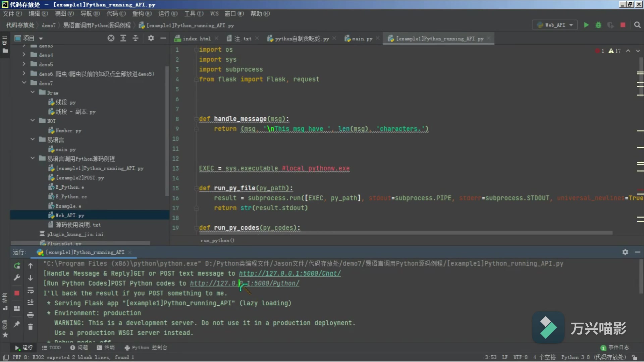Expand the demo4 folder
644x362 pixels.
[x=24, y=55]
